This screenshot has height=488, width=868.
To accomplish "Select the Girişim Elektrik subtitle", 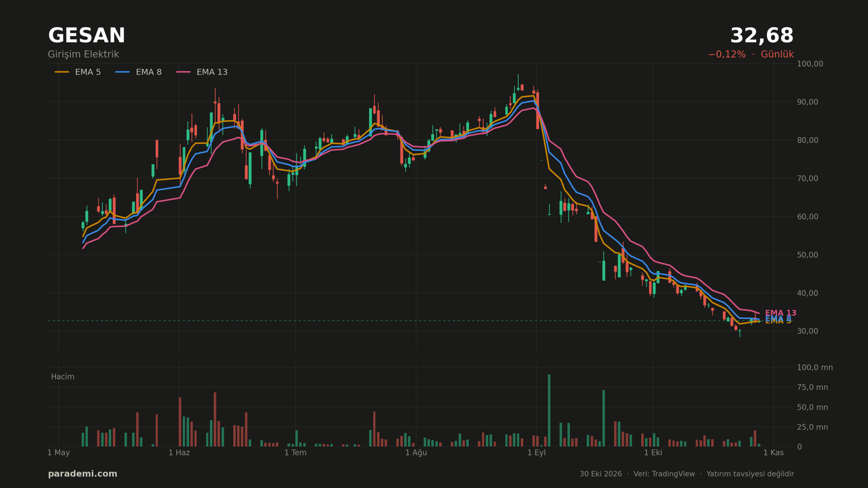I will point(83,54).
